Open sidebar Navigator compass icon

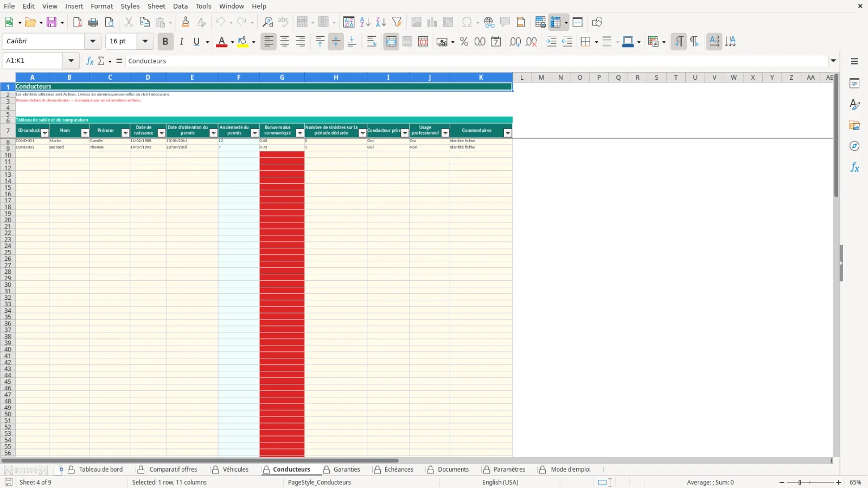[854, 146]
